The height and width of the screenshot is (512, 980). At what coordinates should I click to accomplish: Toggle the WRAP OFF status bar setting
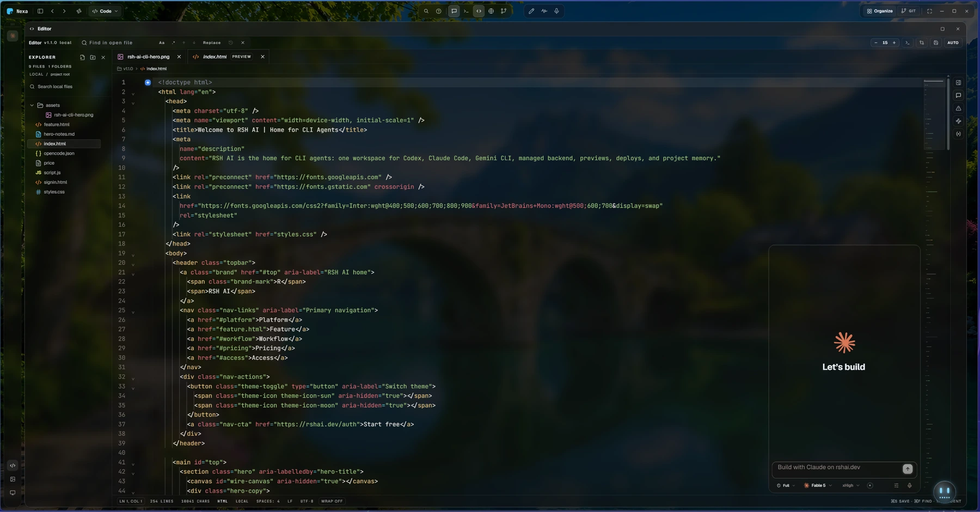332,501
